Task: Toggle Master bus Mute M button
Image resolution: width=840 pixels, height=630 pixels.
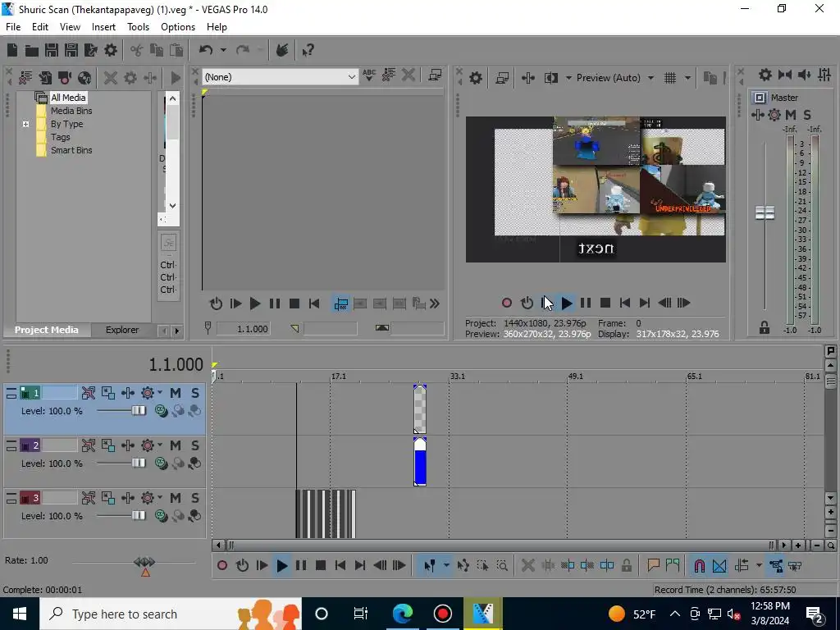Action: 790,115
